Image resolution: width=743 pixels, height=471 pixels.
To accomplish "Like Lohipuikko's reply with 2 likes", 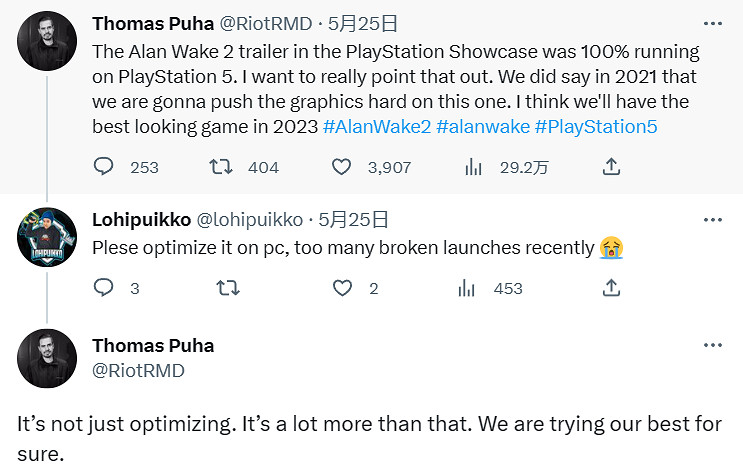I will [343, 288].
